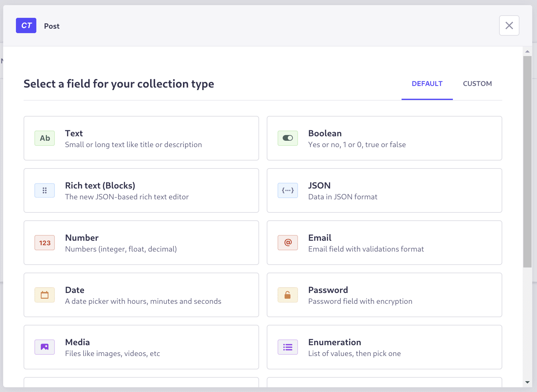
Task: Choose the JSON curly braces icon
Action: point(287,190)
